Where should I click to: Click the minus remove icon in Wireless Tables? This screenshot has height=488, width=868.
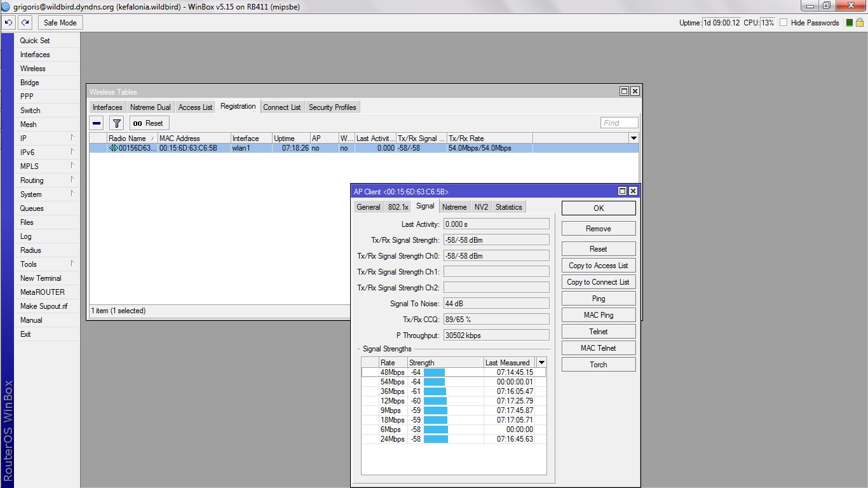(x=97, y=123)
